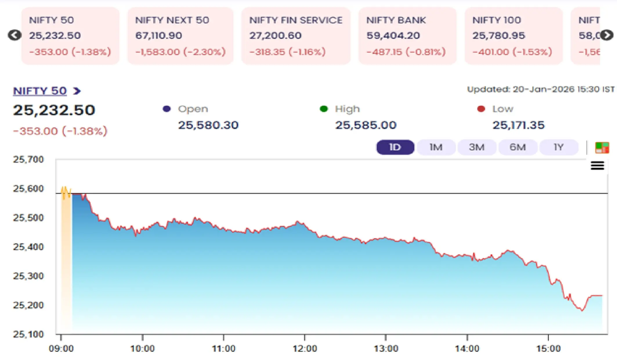Open the NIFTY 50 heading link
Screen dimensions: 617x364
coord(40,91)
